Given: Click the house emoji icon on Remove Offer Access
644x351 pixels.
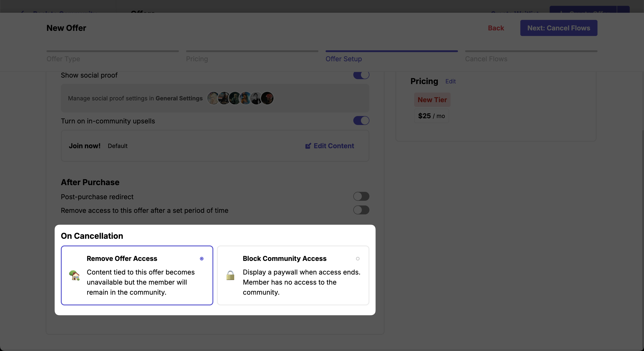Looking at the screenshot, I should (x=74, y=275).
